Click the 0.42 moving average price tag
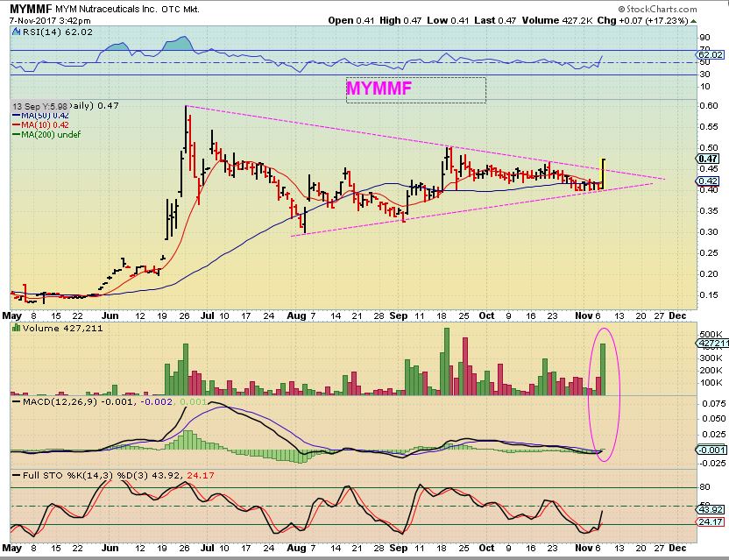This screenshot has height=560, width=729. (707, 181)
